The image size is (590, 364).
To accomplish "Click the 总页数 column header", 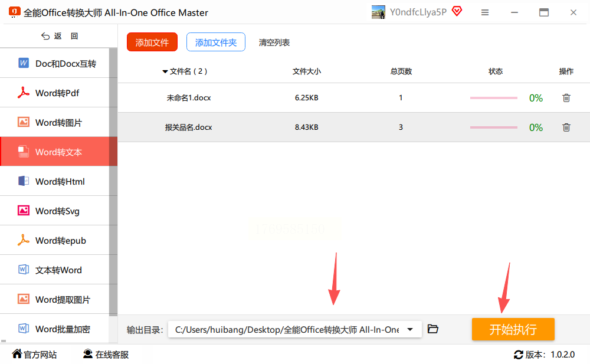I will coord(401,71).
